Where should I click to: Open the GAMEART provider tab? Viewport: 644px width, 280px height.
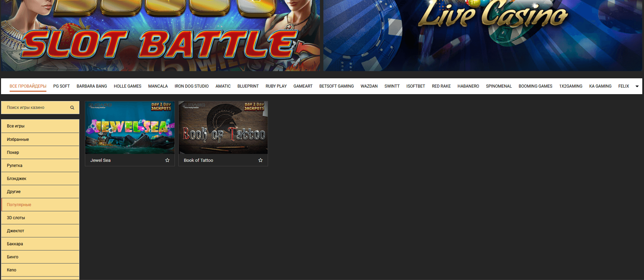(x=303, y=86)
